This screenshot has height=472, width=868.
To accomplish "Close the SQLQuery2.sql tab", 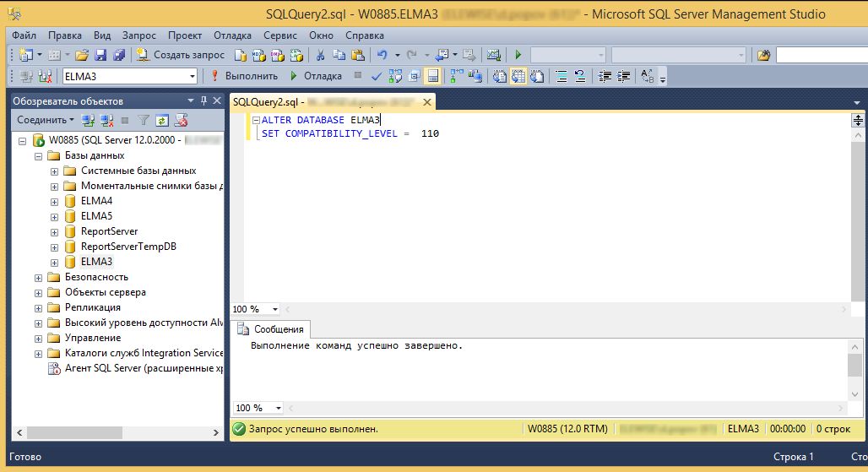I will coord(426,102).
